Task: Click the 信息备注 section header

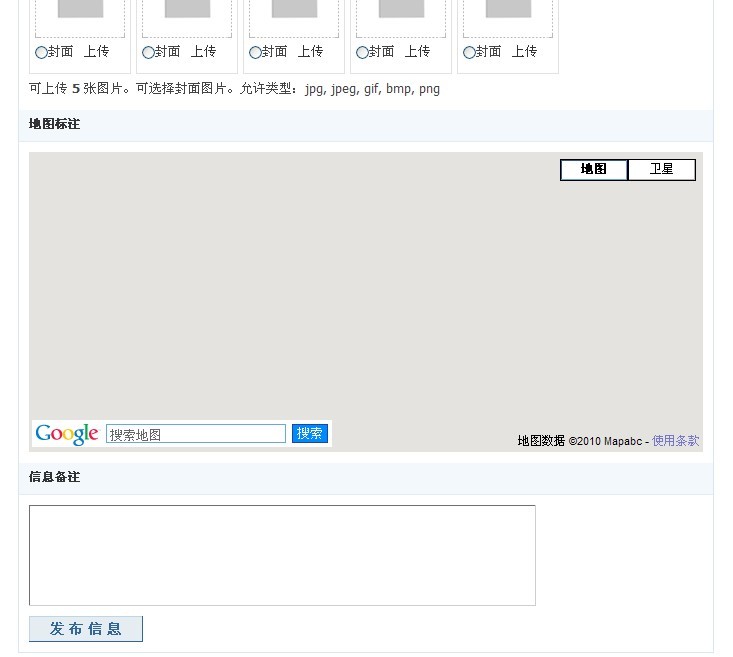Action: click(366, 477)
